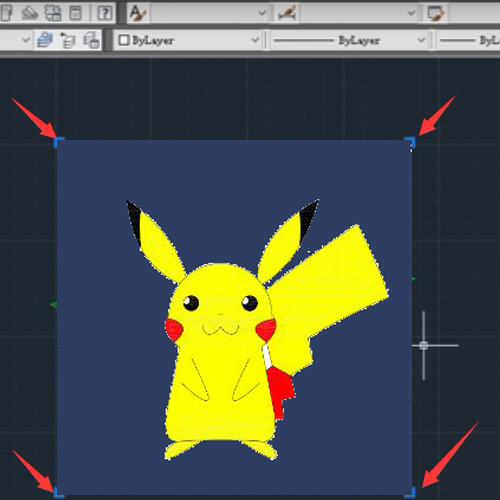
Task: Click the ByLayer color swatch box
Action: 124,40
